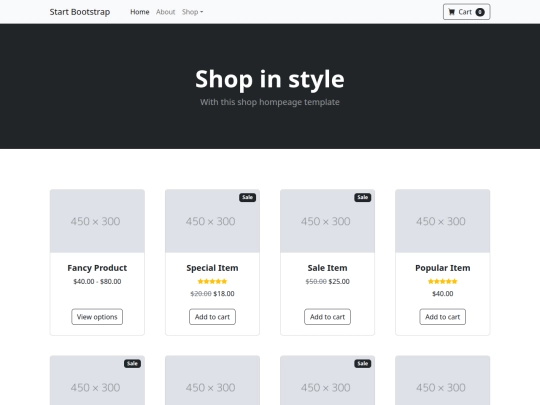Click the Shop in style heading
The width and height of the screenshot is (540, 405).
coord(270,79)
